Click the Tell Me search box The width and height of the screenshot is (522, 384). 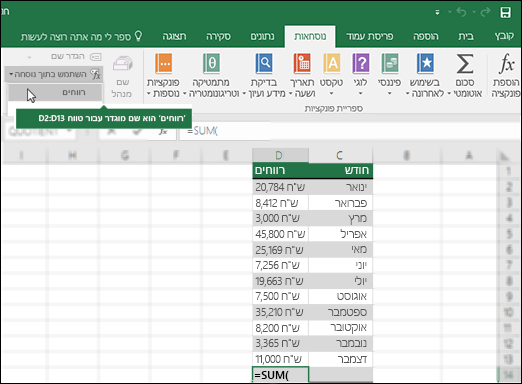pyautogui.click(x=82, y=36)
